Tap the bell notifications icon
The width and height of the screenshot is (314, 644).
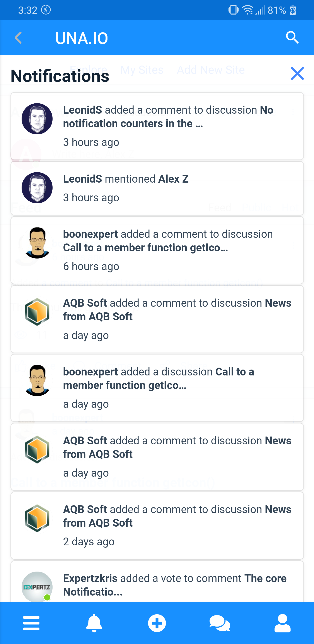coord(94,623)
